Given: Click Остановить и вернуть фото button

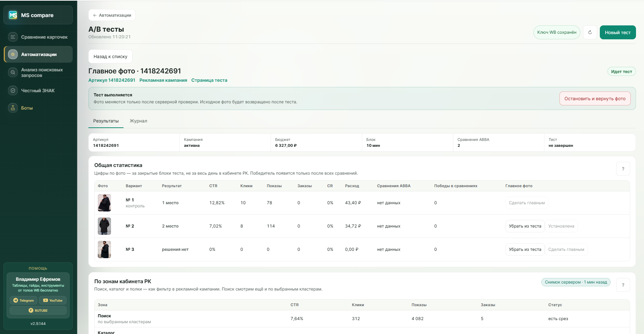Looking at the screenshot, I should [x=595, y=99].
